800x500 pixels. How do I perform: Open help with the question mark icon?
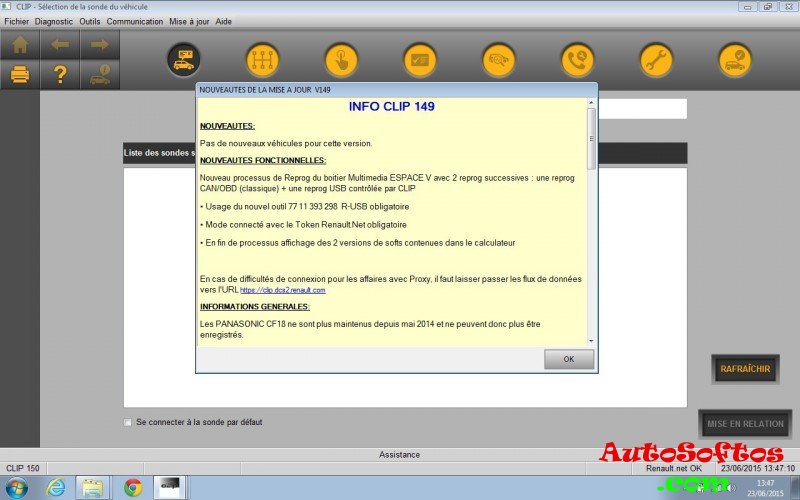tap(60, 74)
